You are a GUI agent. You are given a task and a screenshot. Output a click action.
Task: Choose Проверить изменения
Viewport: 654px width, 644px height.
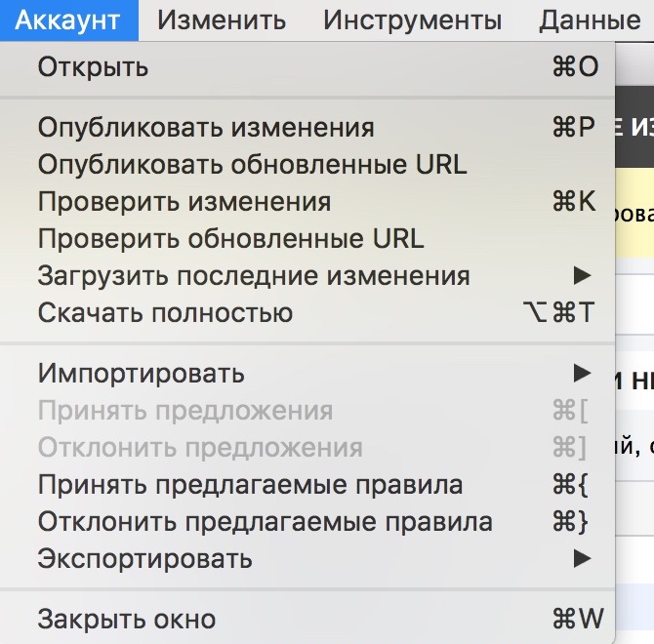point(307,202)
